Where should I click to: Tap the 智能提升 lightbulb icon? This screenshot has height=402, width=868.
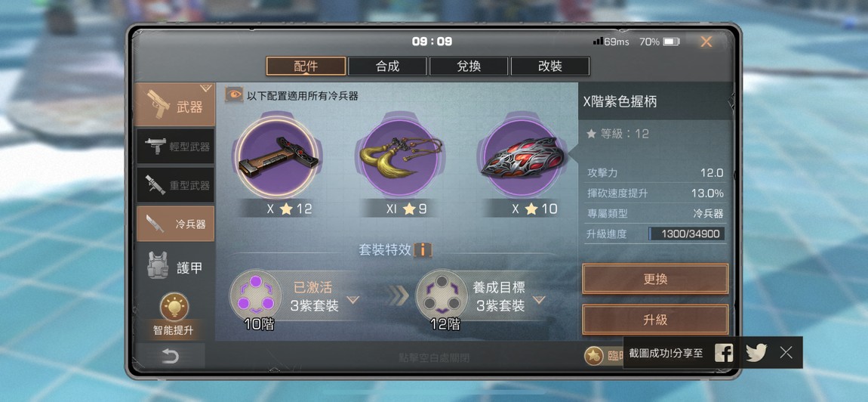pyautogui.click(x=174, y=308)
